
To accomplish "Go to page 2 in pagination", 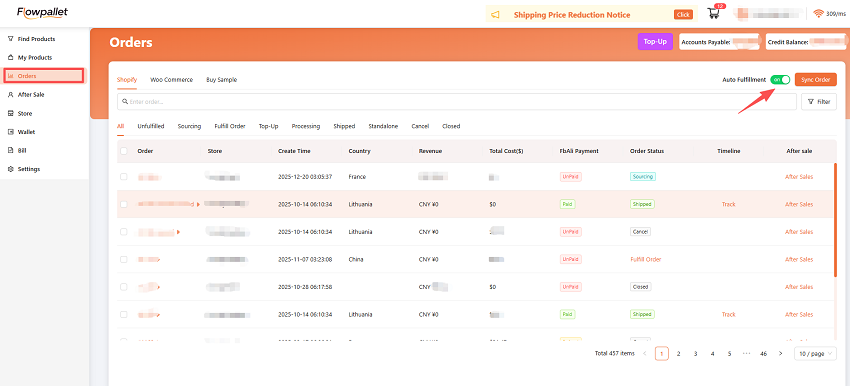I will [678, 353].
